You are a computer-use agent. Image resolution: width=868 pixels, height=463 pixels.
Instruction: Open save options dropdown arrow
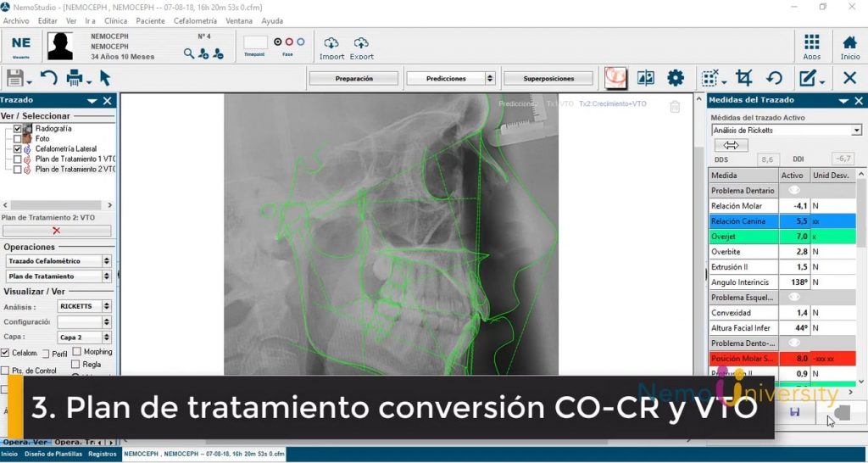(30, 82)
